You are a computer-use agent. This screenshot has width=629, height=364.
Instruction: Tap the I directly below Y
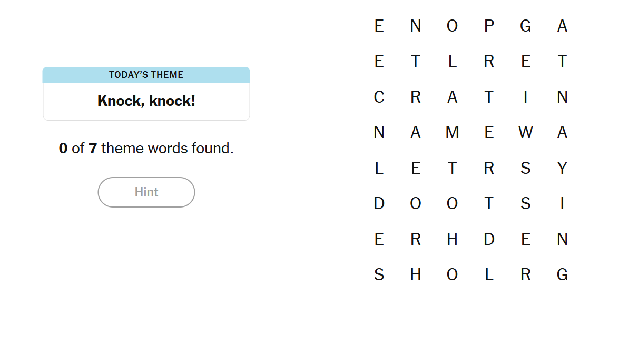coord(562,203)
